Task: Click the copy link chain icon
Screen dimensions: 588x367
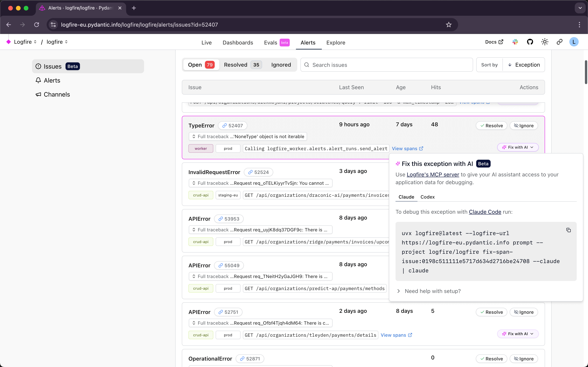Action: tap(559, 42)
